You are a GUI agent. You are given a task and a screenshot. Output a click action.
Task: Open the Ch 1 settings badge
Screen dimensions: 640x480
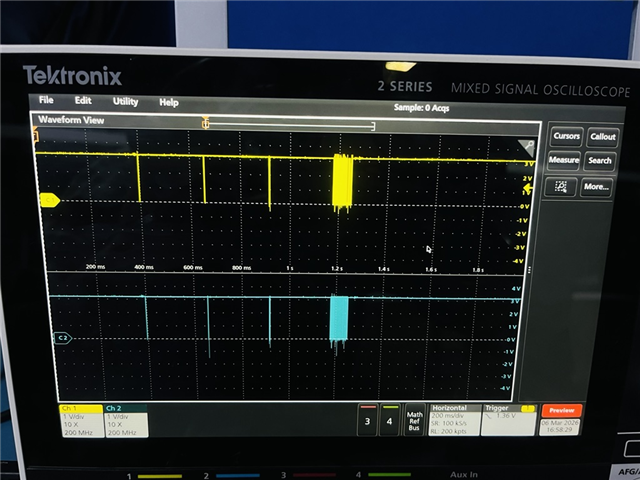click(81, 421)
